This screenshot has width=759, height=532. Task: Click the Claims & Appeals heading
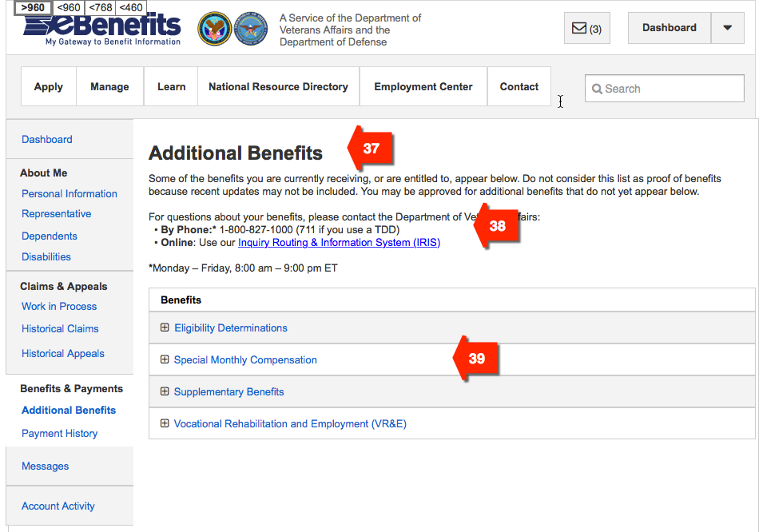point(63,286)
